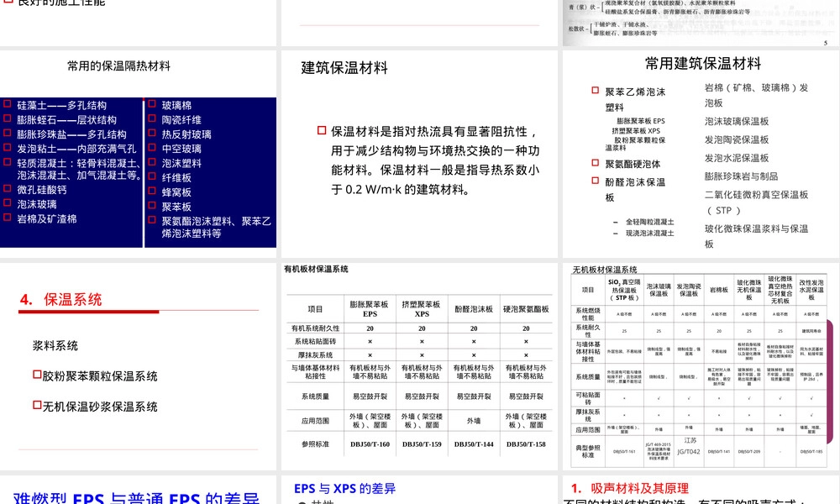This screenshot has width=840, height=504.
Task: Open the 无机板材保温系统 table slide
Action: coord(701,366)
